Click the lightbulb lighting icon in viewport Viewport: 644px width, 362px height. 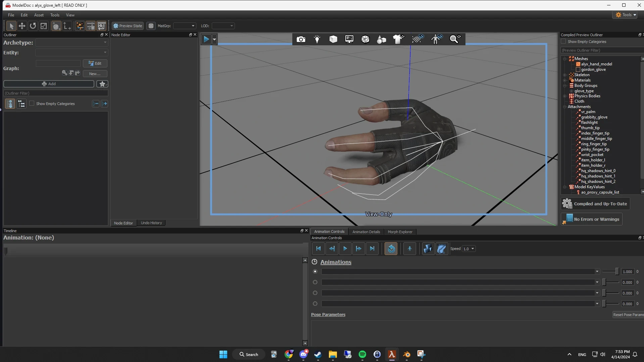click(x=317, y=39)
